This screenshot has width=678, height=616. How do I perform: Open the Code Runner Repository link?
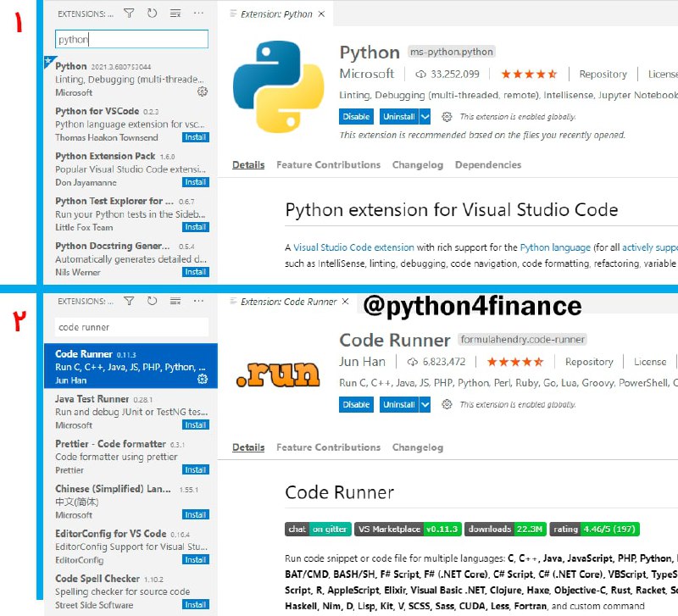(589, 362)
